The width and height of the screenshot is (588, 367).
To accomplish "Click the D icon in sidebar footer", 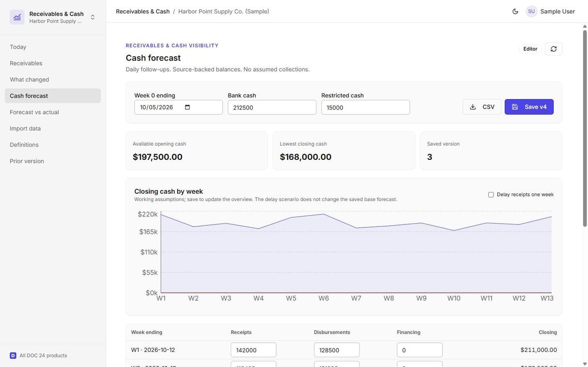I will [x=13, y=356].
